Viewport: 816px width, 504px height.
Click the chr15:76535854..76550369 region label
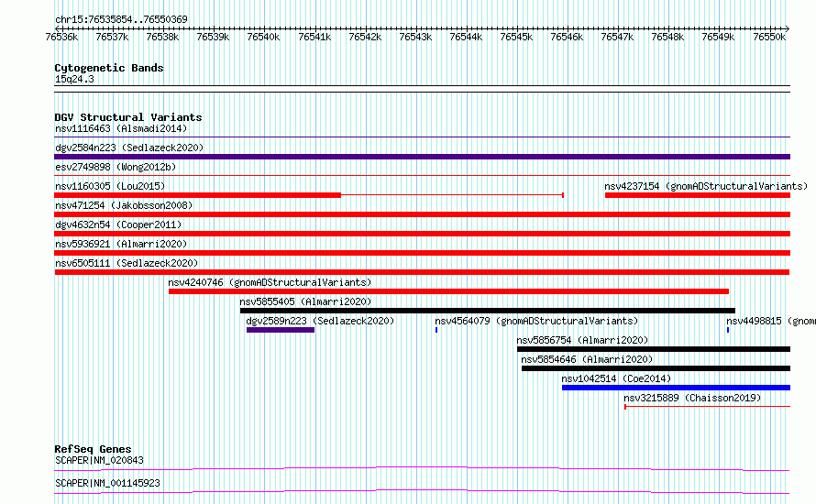pos(121,19)
